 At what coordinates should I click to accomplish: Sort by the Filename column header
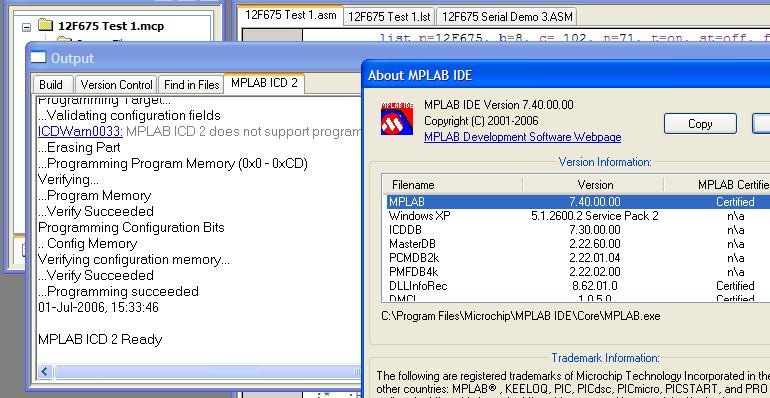(x=452, y=185)
